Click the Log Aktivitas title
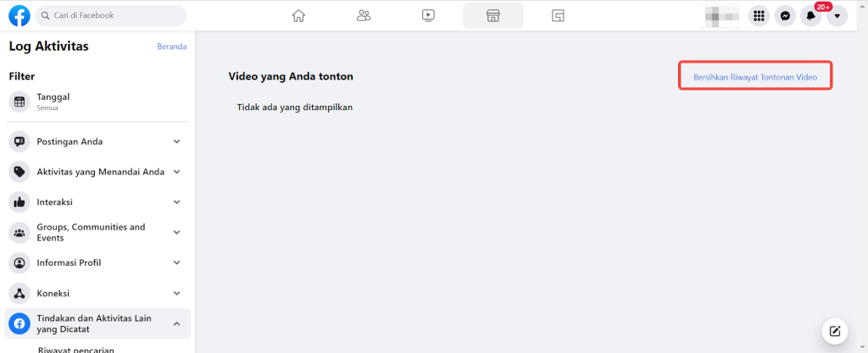868x353 pixels. pyautogui.click(x=48, y=47)
